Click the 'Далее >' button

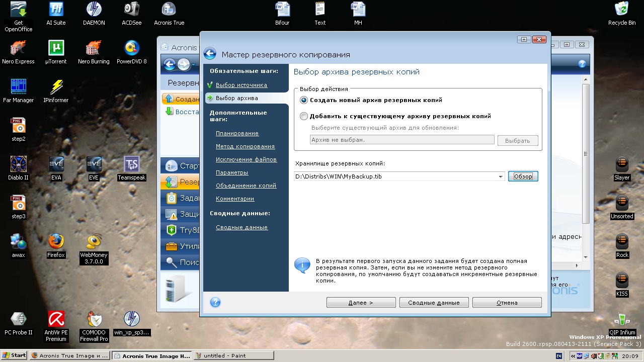(x=361, y=303)
